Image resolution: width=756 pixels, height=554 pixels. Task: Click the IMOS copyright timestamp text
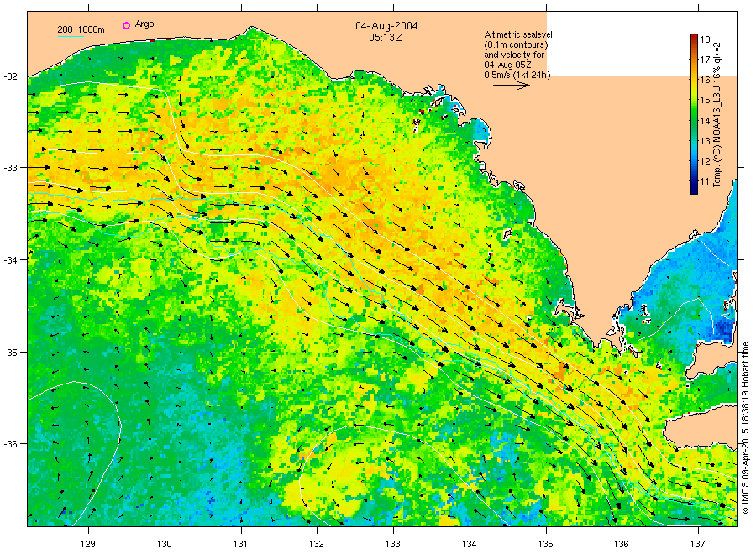(745, 428)
